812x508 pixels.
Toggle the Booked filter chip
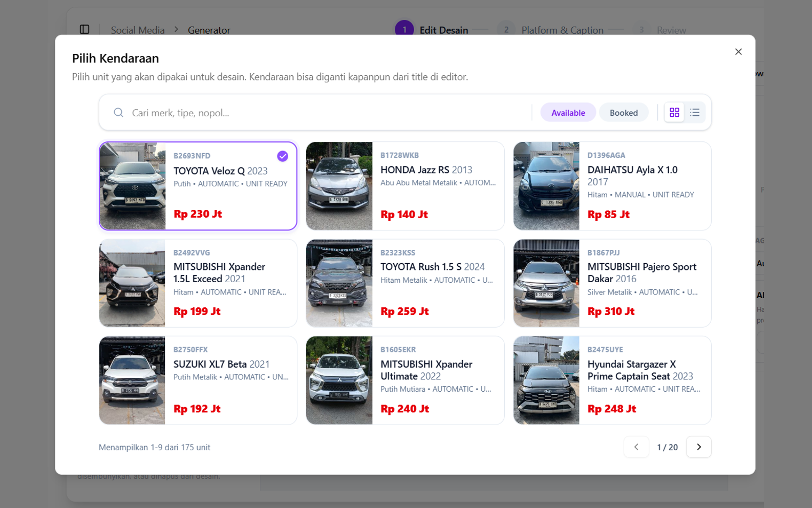623,113
